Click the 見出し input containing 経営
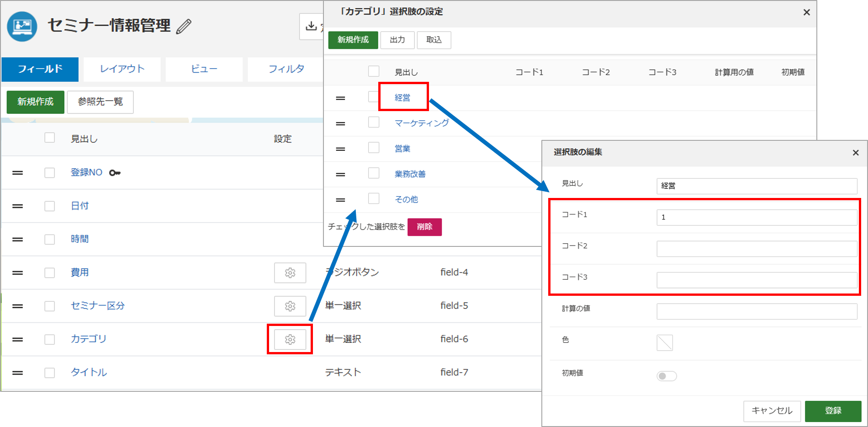The height and width of the screenshot is (427, 868). [757, 186]
